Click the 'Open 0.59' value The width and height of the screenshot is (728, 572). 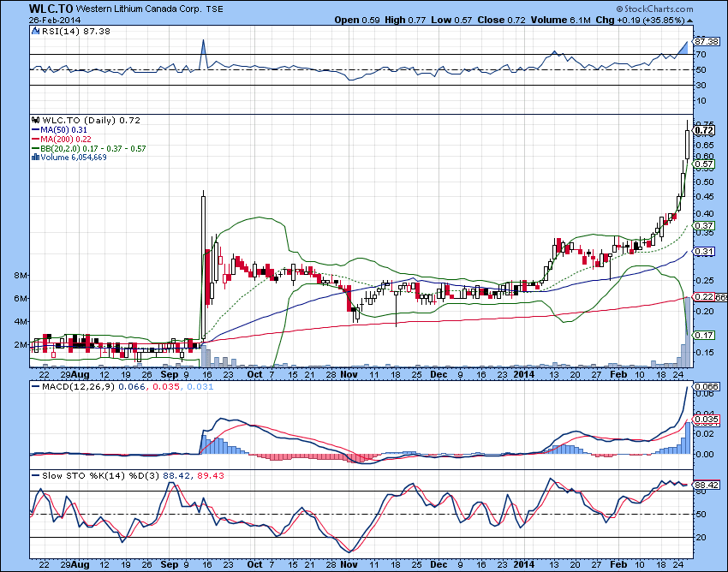357,21
